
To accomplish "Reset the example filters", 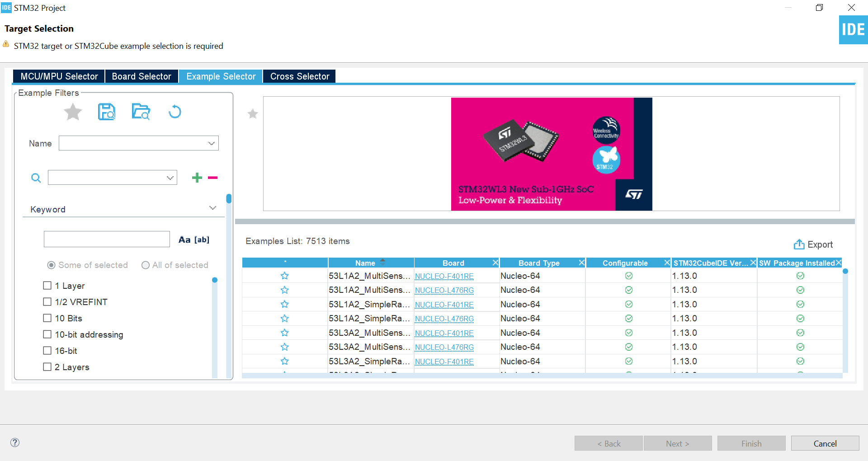I will pos(175,112).
